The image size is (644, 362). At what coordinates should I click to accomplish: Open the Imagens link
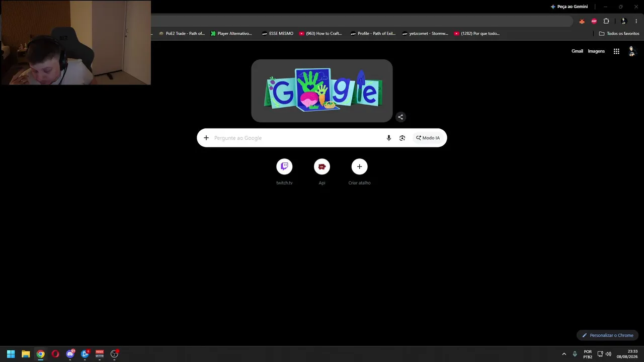596,51
